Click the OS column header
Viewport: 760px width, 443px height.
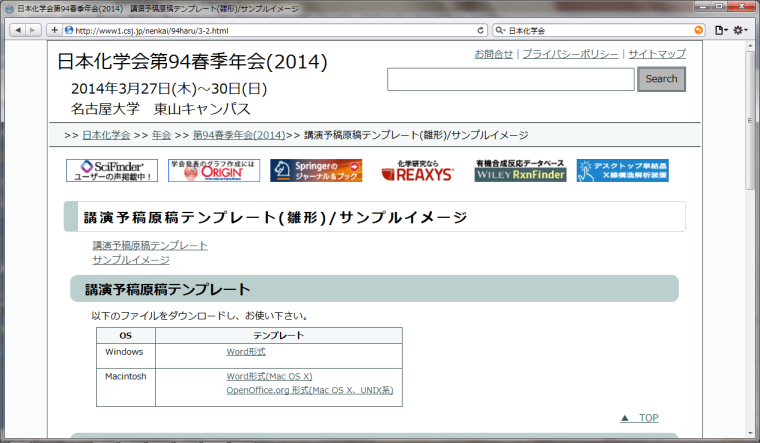click(126, 335)
